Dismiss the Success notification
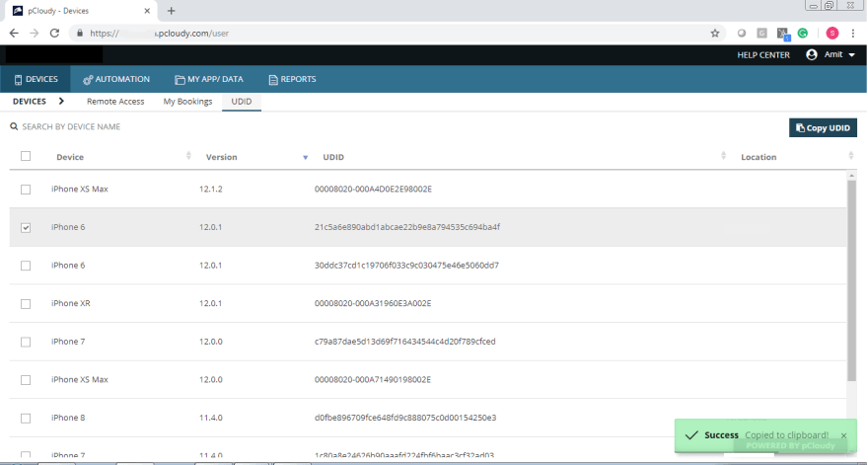The width and height of the screenshot is (868, 465). pyautogui.click(x=843, y=435)
